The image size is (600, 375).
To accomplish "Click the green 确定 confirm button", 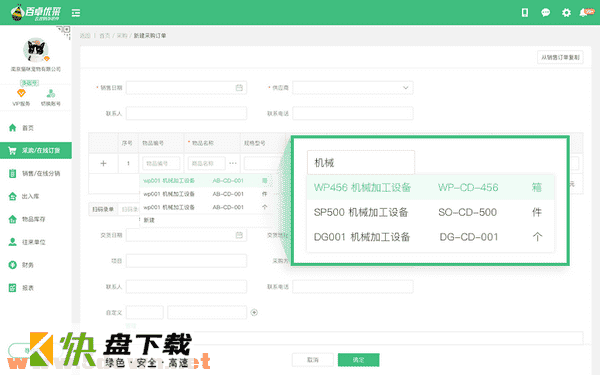I will tap(359, 360).
